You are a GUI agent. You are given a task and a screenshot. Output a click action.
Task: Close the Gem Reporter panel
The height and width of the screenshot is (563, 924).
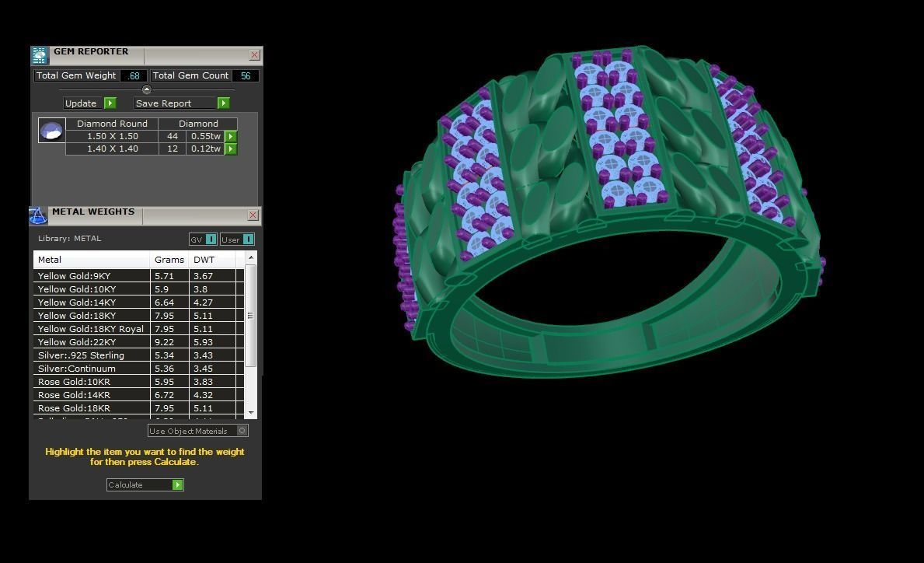[255, 55]
